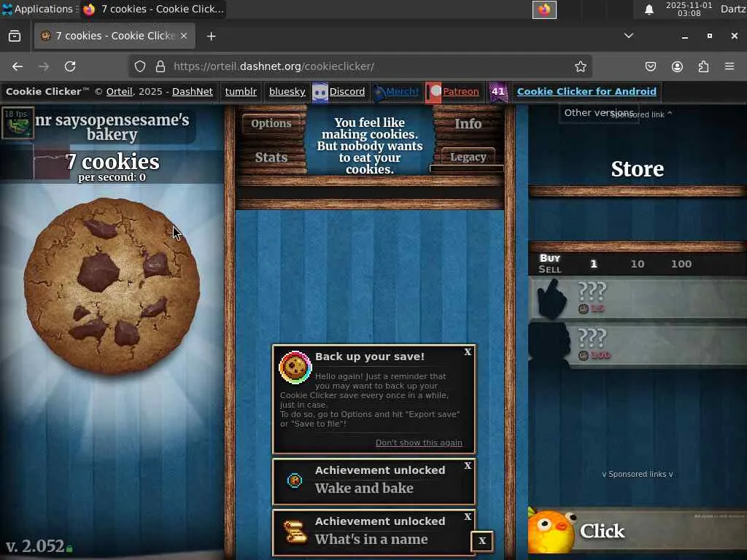The height and width of the screenshot is (560, 747).
Task: Click Don't show this again link
Action: pos(419,443)
